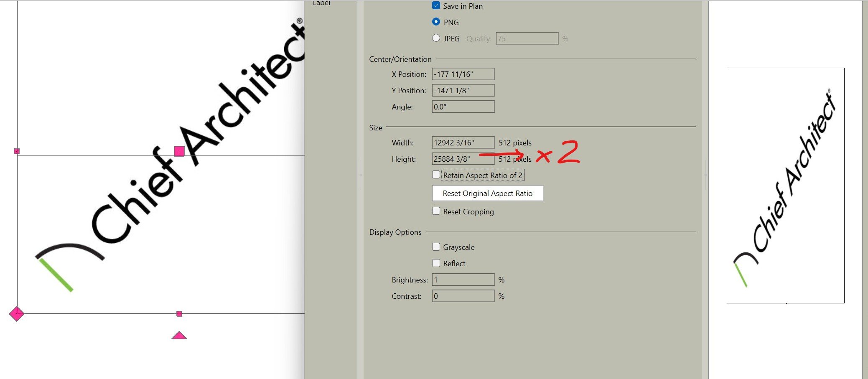Click the Brightness input field

[x=463, y=280]
